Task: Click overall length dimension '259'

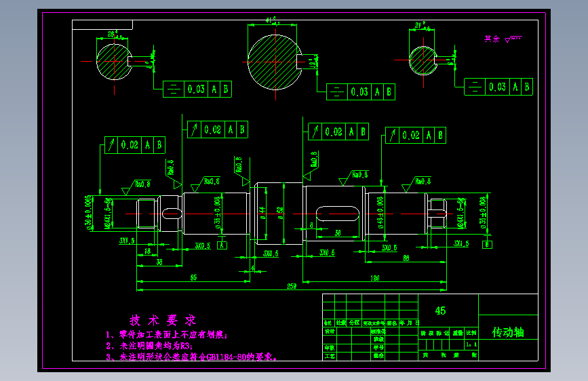Action: coord(292,286)
